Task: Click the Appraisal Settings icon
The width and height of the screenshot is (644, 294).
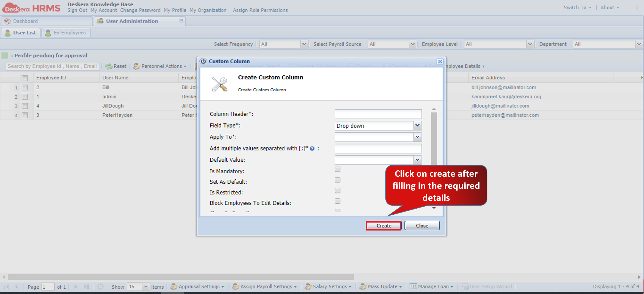Action: click(174, 286)
